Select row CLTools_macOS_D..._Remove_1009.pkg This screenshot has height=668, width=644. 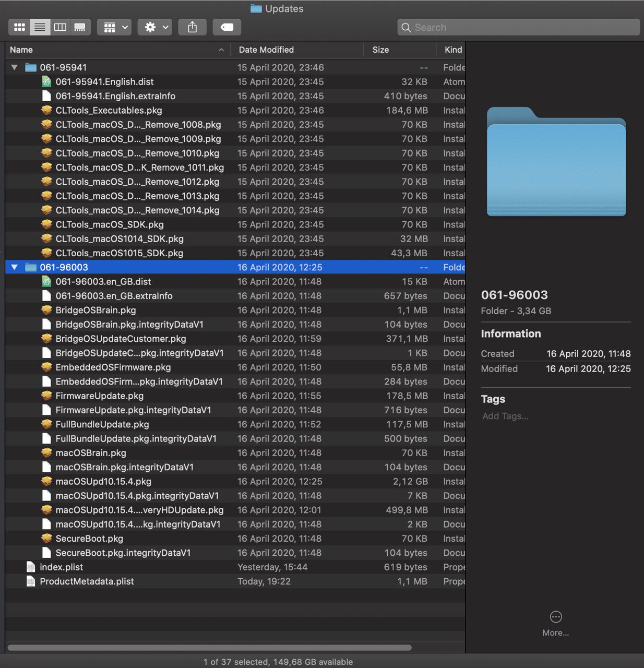(235, 139)
